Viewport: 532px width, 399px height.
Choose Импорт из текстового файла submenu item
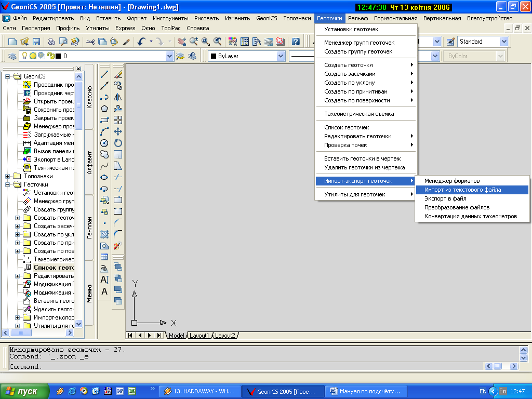(472, 190)
